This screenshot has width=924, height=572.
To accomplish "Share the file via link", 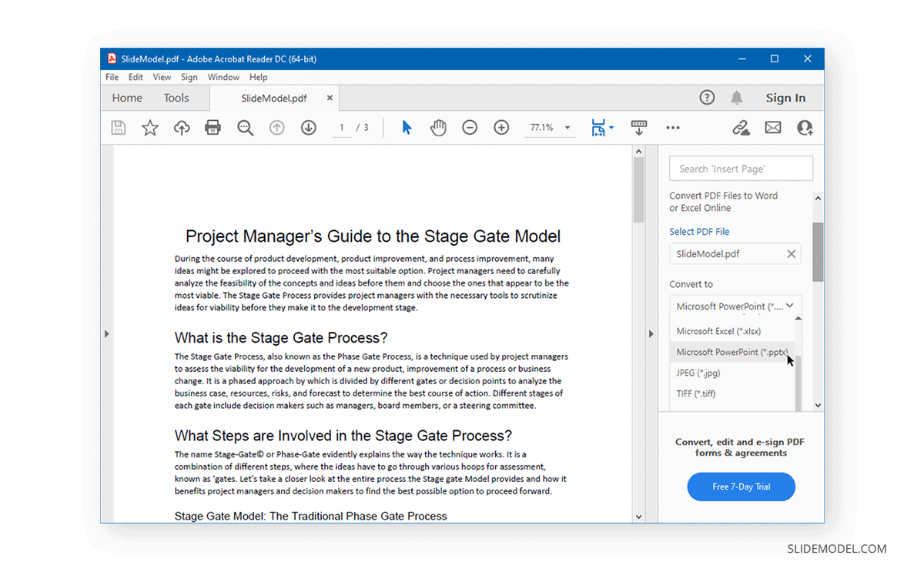I will 741,128.
